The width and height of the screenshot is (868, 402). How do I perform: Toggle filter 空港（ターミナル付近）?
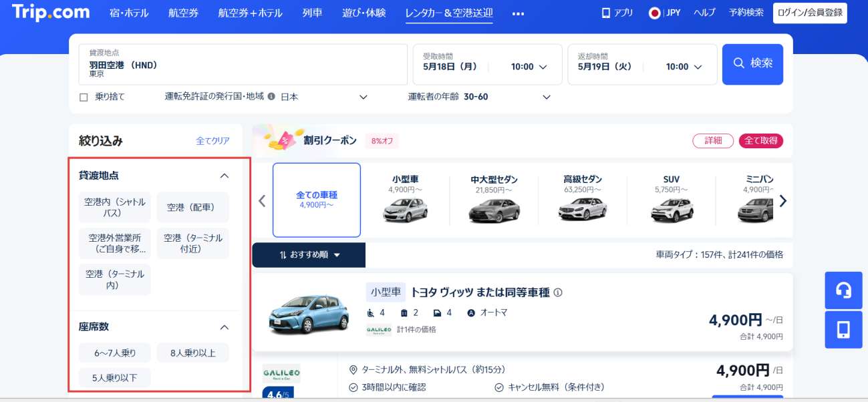point(193,243)
